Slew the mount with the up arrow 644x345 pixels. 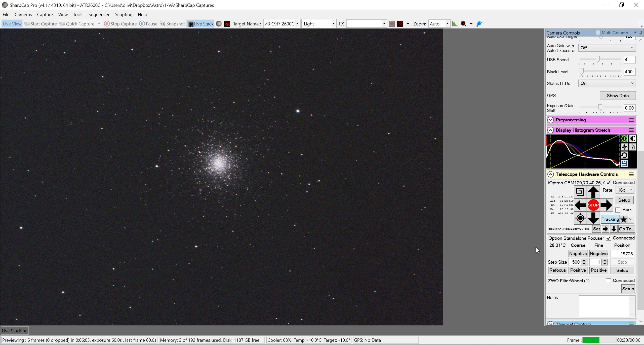[593, 192]
